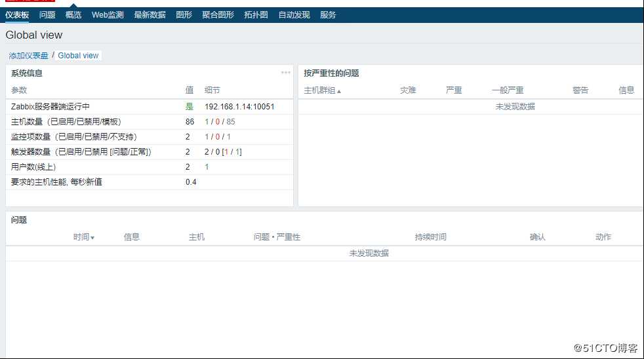Sort by 主机群组 column header

323,90
